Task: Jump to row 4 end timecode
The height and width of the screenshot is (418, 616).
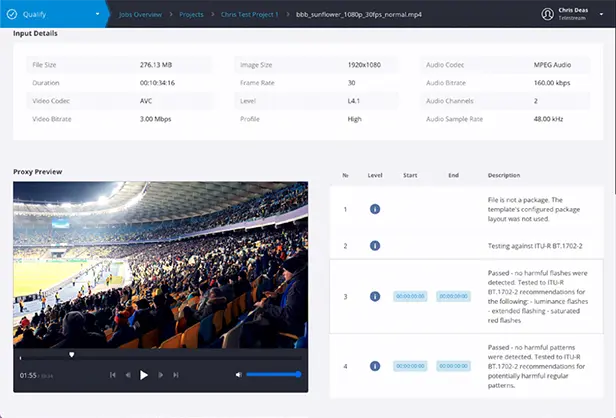Action: (453, 366)
